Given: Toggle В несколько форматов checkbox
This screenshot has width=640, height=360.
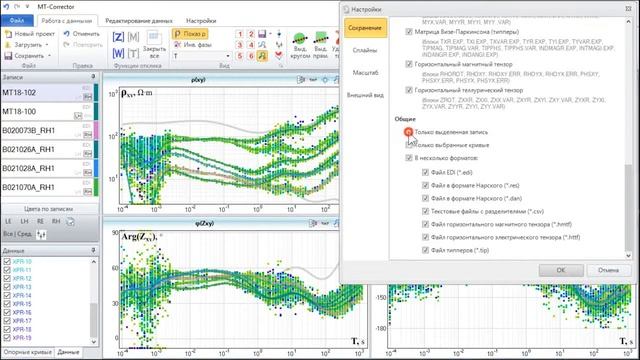Looking at the screenshot, I should click(x=409, y=158).
